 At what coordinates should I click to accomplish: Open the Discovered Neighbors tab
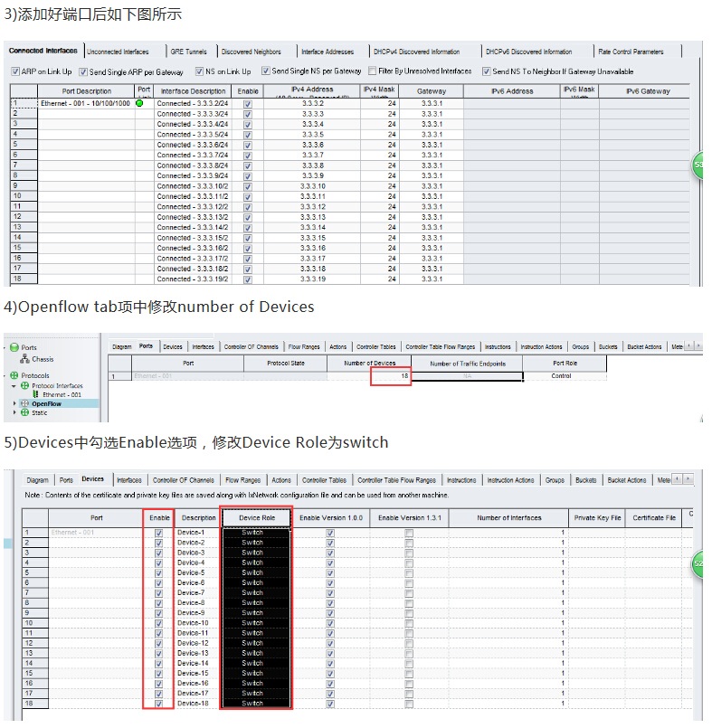[252, 52]
